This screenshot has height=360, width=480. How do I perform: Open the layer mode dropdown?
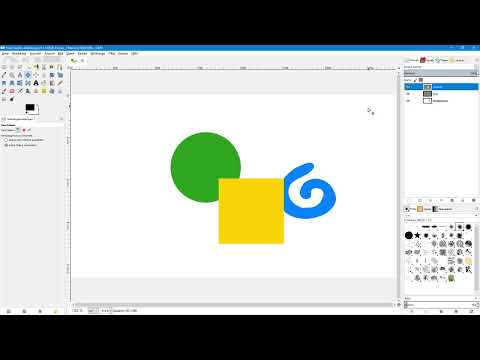pos(441,67)
